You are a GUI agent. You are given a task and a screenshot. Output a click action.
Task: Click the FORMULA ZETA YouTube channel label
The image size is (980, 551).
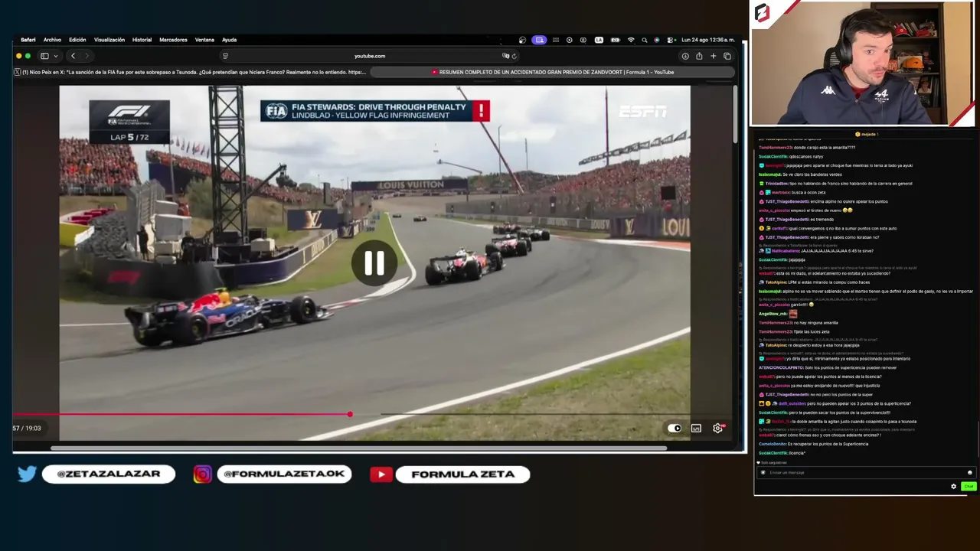click(463, 474)
